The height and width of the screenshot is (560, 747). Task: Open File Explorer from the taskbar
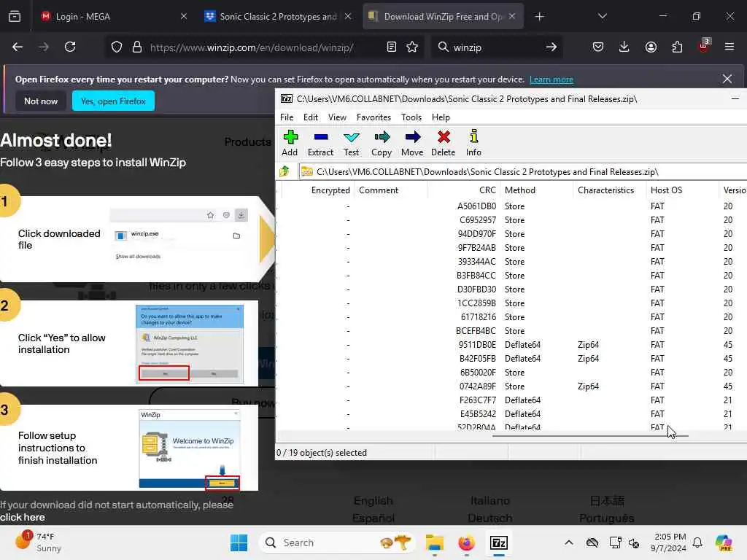coord(435,542)
